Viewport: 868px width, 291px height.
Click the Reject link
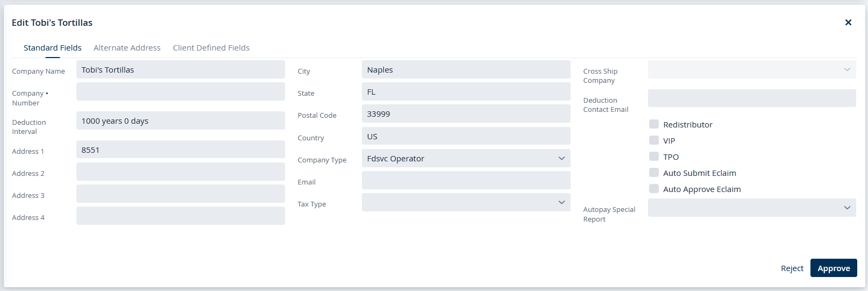[792, 268]
